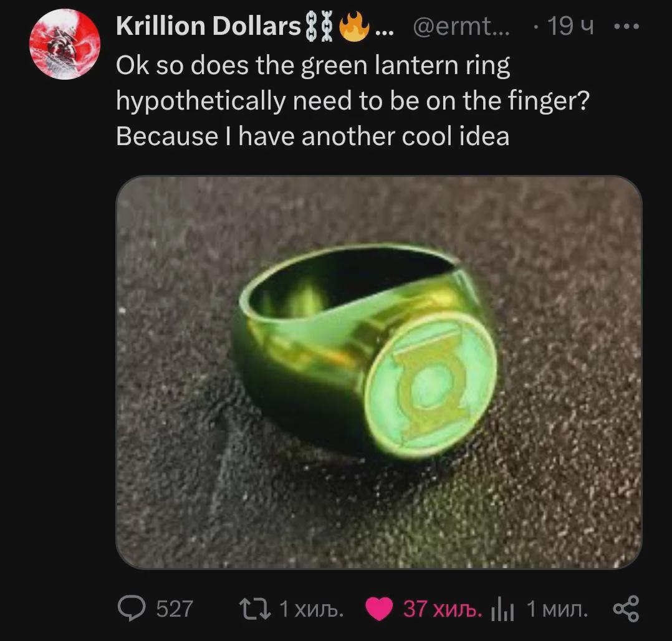
Task: Tap the share icon
Action: click(626, 609)
